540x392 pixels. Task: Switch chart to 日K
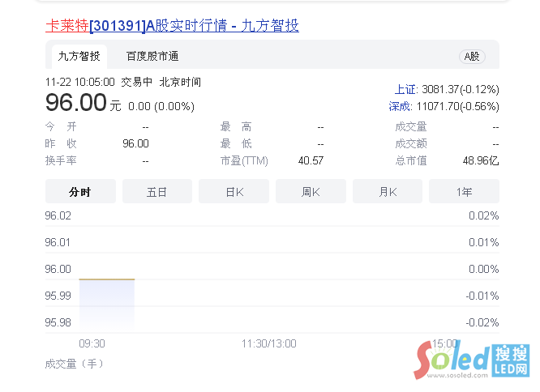coord(234,192)
